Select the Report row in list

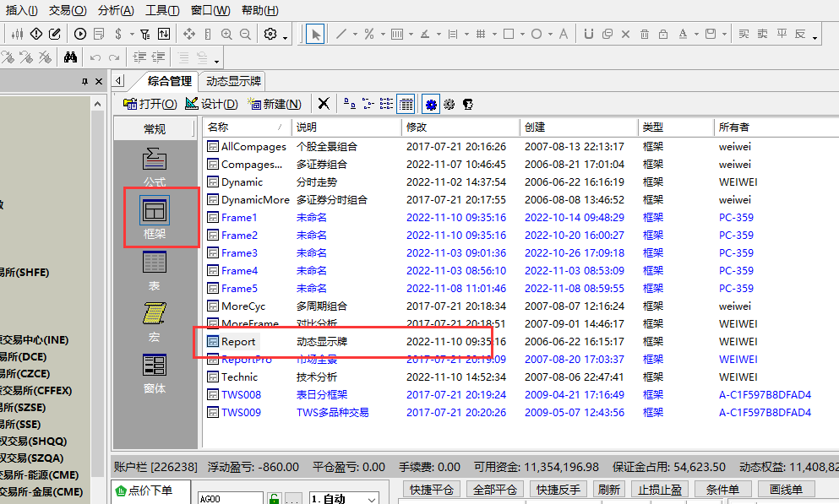coord(238,342)
